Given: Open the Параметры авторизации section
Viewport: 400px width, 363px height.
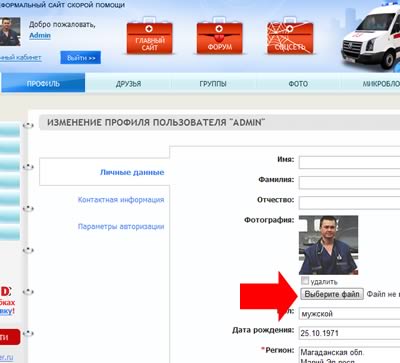Looking at the screenshot, I should (121, 226).
